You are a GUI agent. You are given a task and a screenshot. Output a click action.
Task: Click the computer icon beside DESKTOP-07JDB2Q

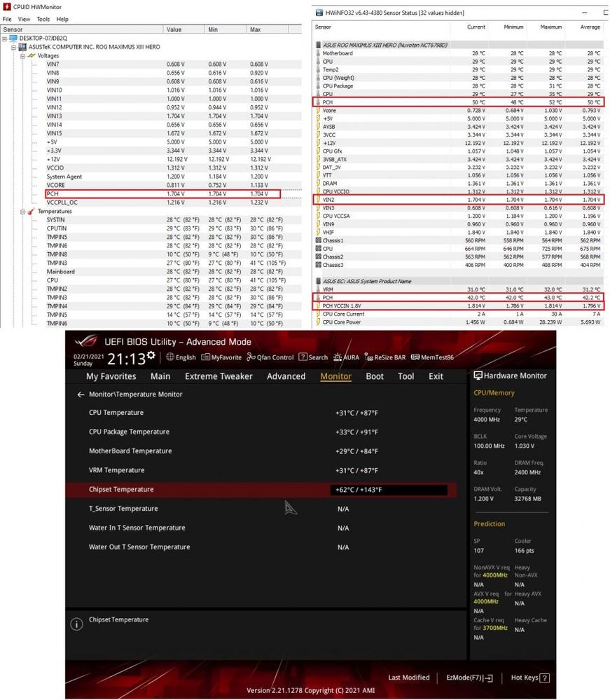point(13,38)
